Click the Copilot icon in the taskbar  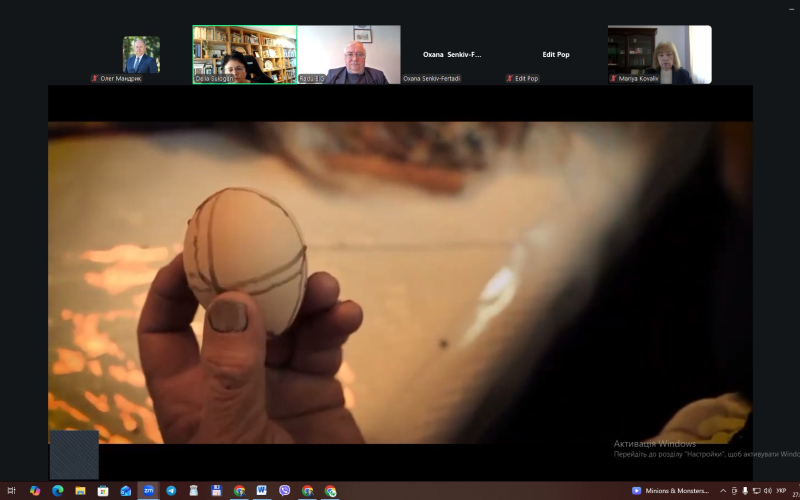tap(35, 491)
